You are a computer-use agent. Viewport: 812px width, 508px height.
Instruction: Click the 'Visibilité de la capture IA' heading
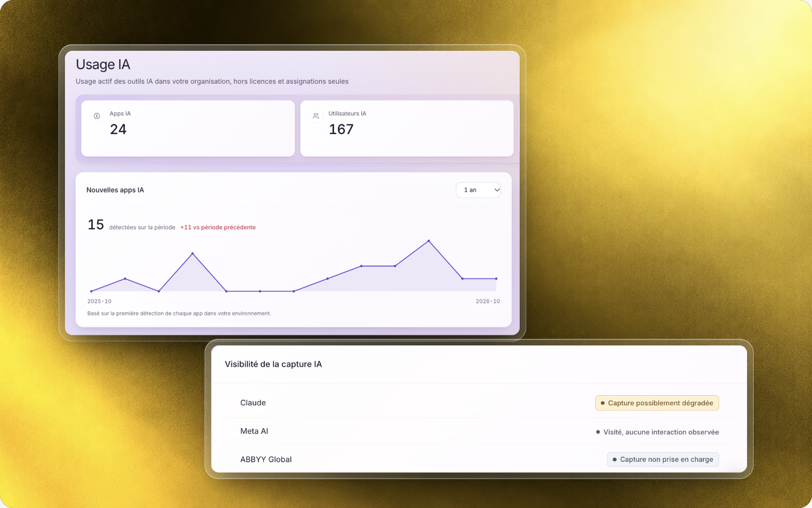click(273, 364)
